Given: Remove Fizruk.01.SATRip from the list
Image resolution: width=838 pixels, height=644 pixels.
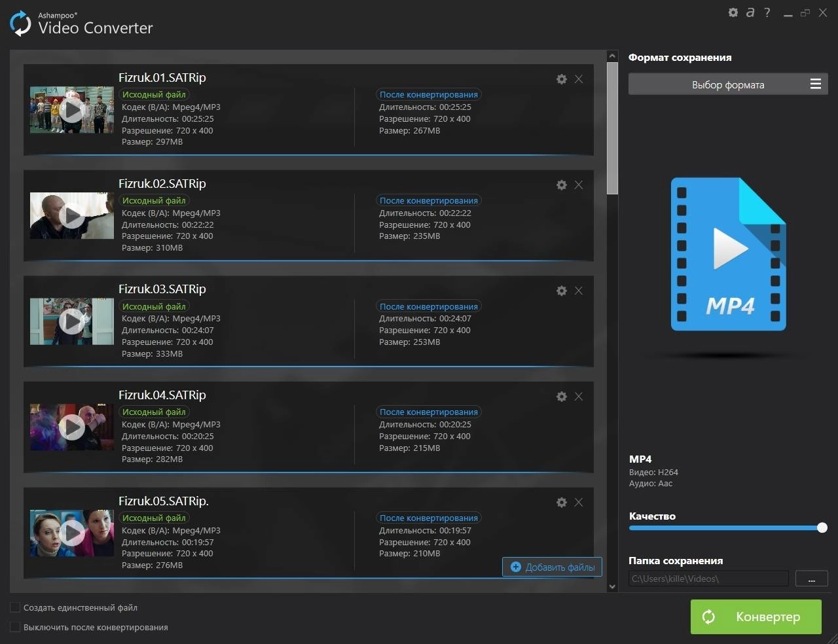Looking at the screenshot, I should [x=579, y=79].
